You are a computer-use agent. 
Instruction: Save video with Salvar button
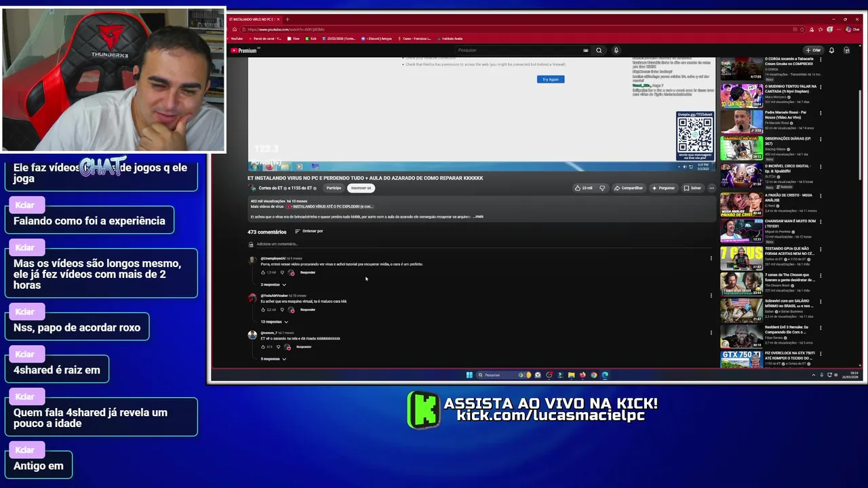692,188
